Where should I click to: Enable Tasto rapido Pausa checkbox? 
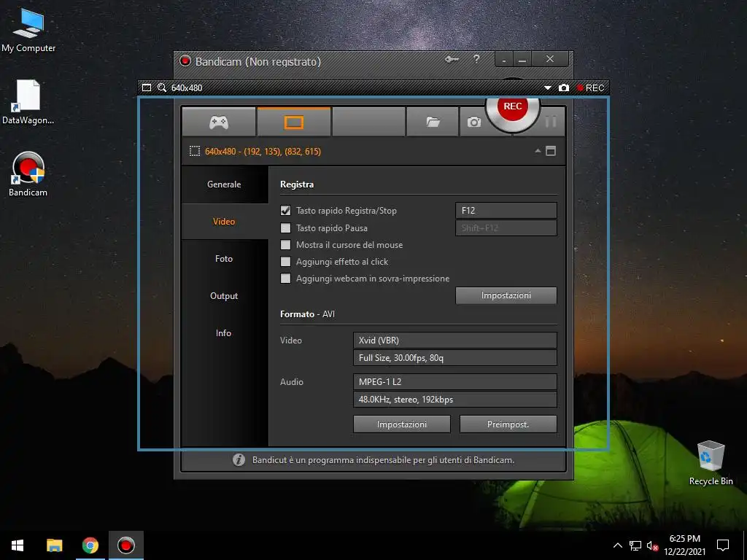pyautogui.click(x=285, y=228)
